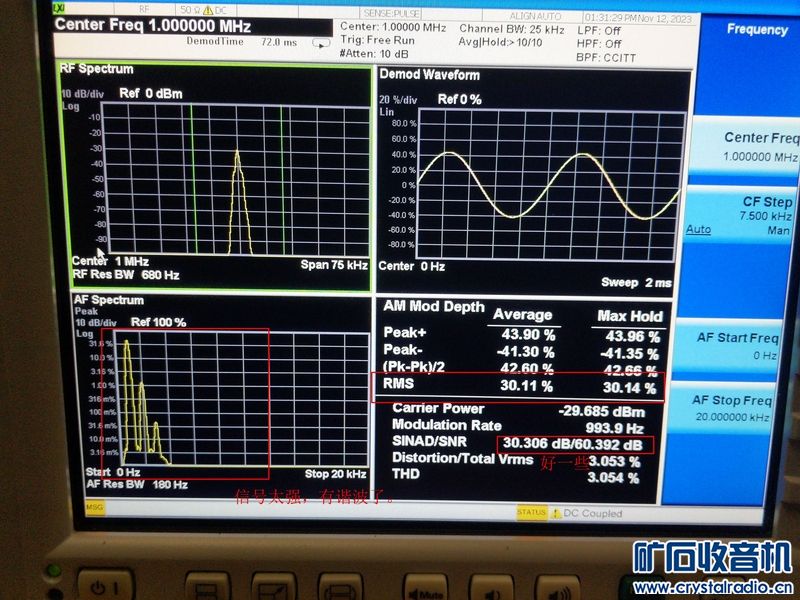Click Ref 0 dBm in RF Spectrum

(x=151, y=93)
